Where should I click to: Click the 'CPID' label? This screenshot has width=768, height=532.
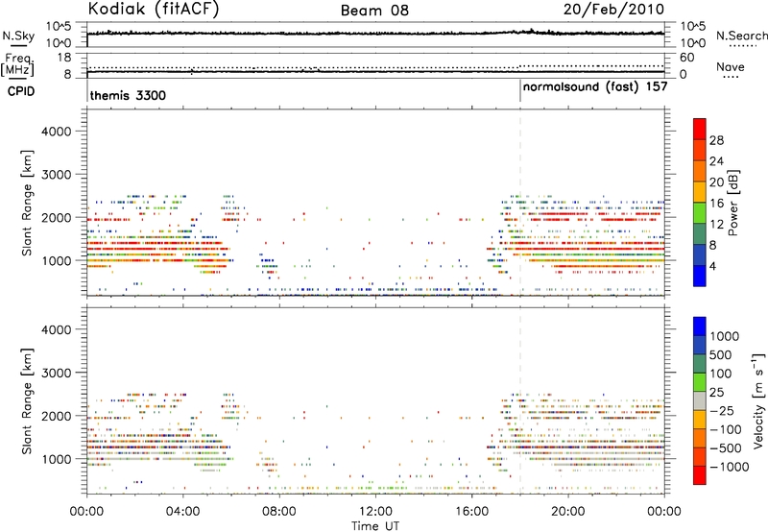[x=20, y=91]
